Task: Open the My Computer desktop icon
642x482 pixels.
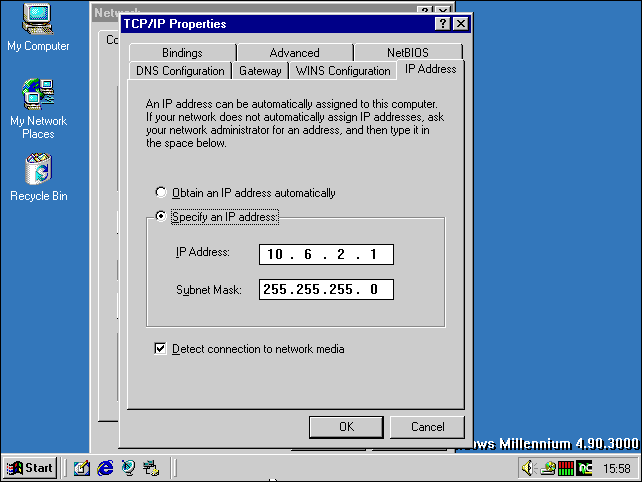Action: [38, 27]
